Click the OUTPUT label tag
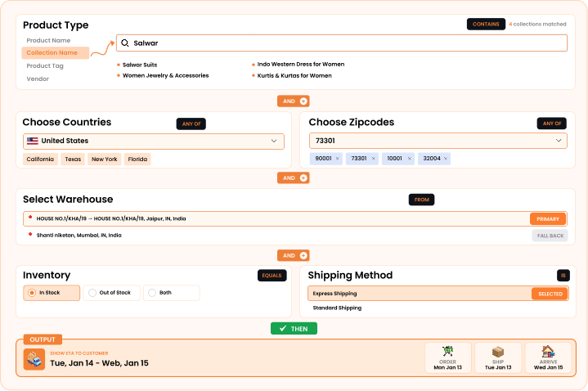Screen dimensions: 588x391 [x=43, y=339]
